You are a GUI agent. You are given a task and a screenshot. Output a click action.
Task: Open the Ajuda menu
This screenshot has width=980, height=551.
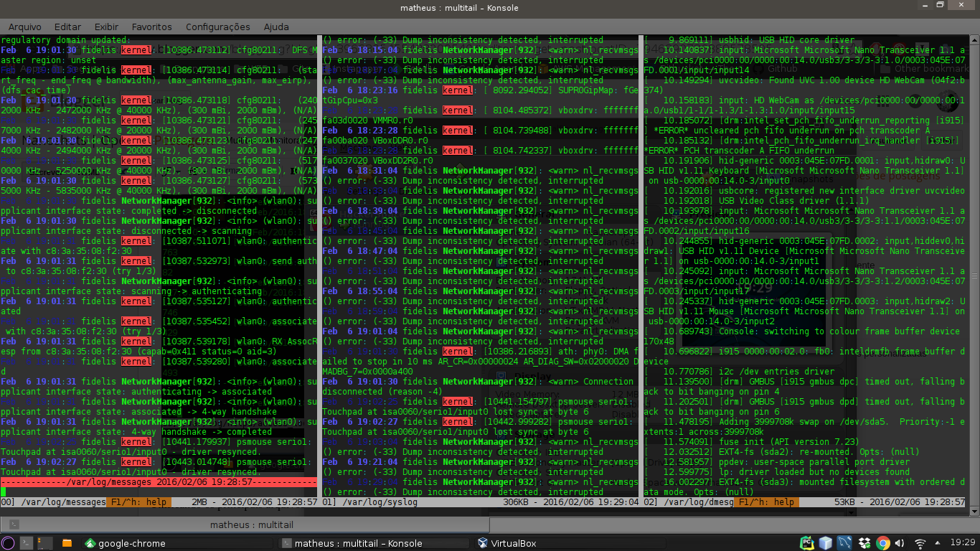(x=276, y=27)
